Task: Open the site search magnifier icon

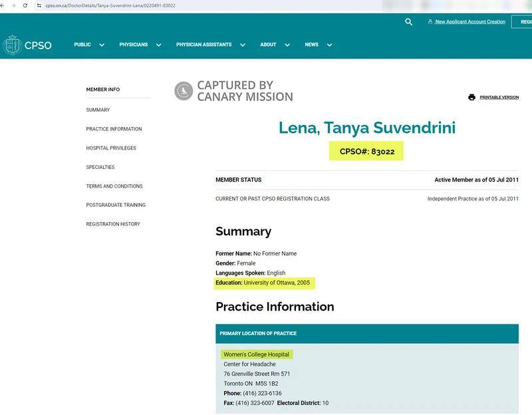Action: click(x=408, y=22)
